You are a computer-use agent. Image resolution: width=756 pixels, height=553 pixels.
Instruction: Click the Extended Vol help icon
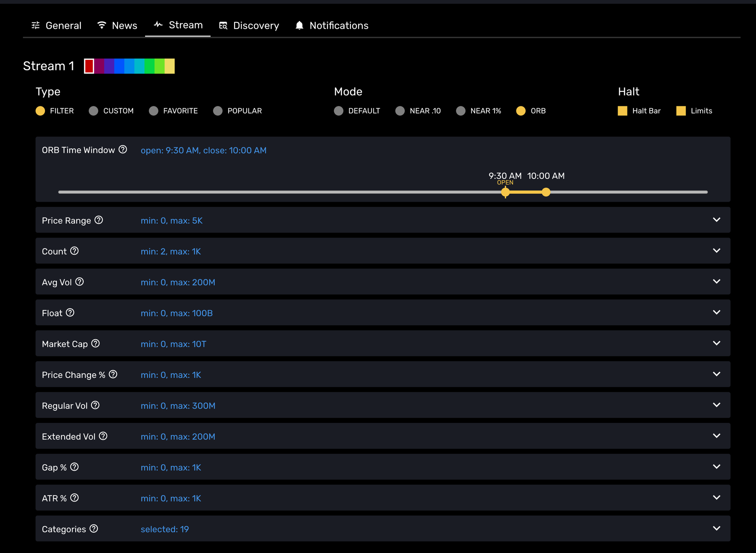coord(103,436)
